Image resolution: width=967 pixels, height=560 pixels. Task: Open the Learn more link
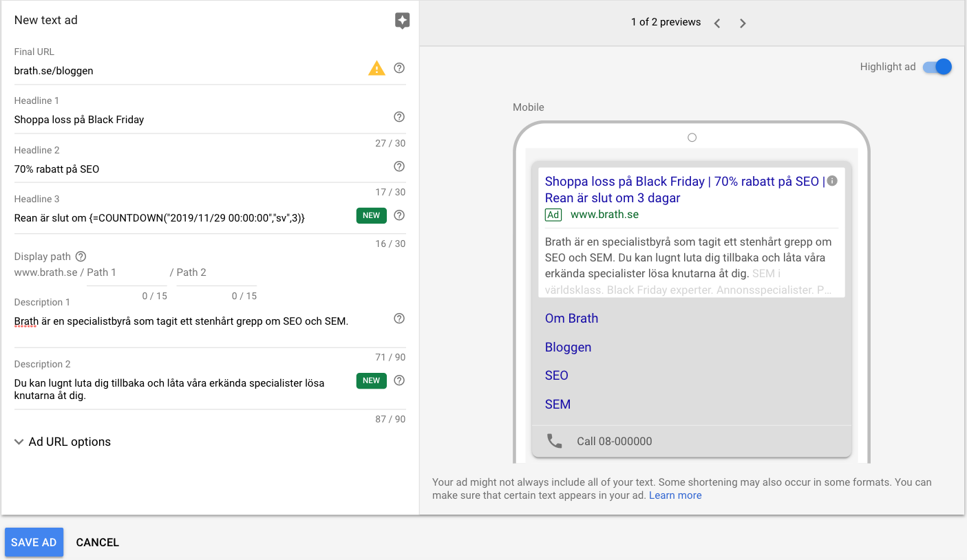point(675,495)
